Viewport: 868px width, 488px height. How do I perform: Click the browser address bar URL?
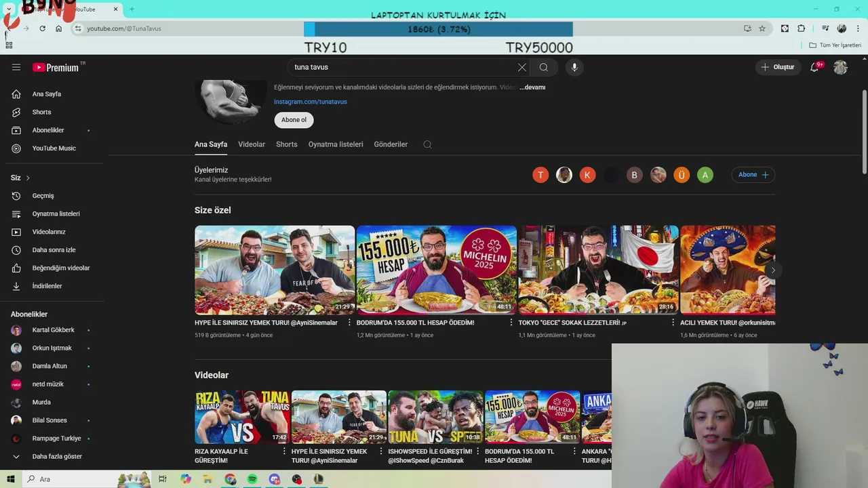click(124, 28)
